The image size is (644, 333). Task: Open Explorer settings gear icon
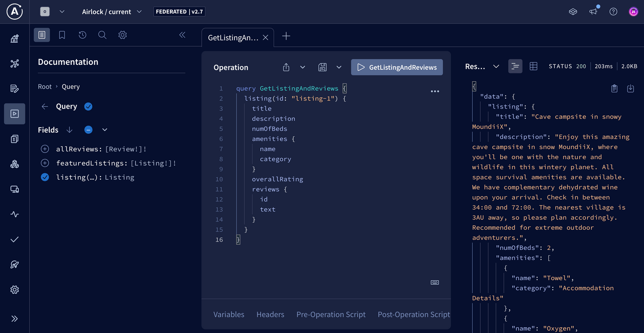click(123, 35)
